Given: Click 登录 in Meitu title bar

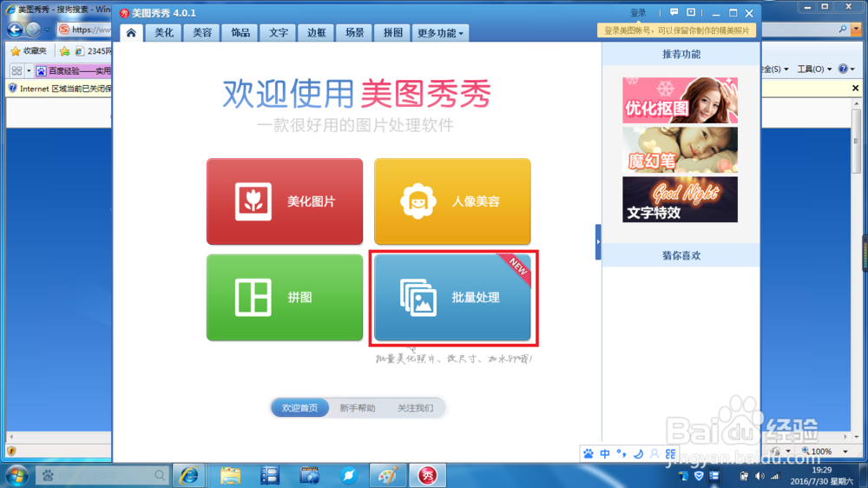Looking at the screenshot, I should coord(638,13).
